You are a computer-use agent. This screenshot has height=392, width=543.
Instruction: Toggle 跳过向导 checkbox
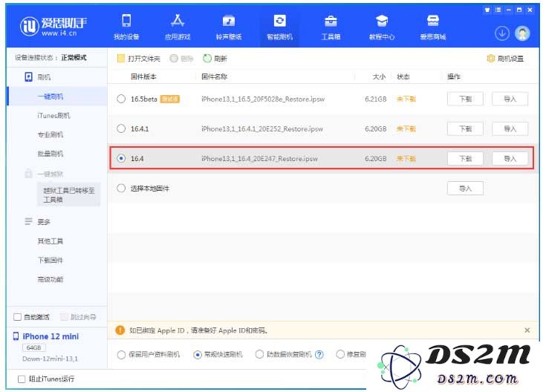coord(65,317)
